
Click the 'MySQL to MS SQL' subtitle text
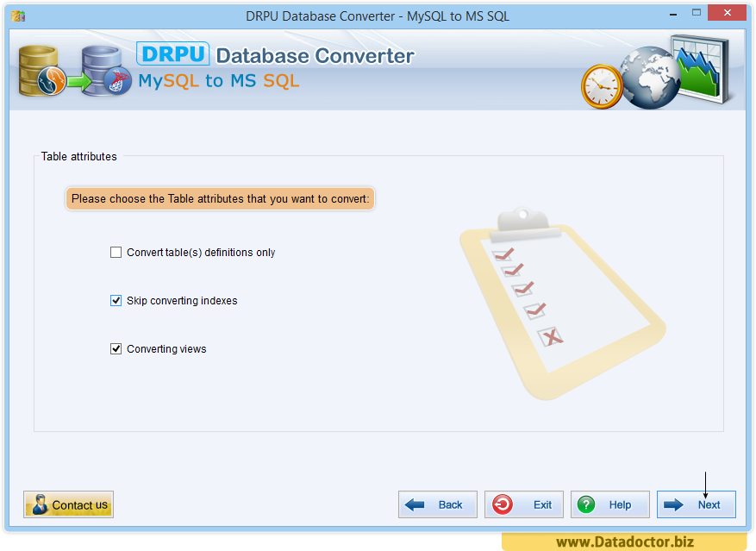click(219, 81)
